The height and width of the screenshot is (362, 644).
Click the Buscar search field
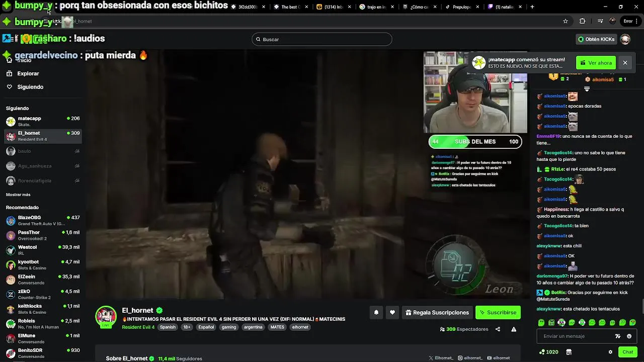coord(322,39)
